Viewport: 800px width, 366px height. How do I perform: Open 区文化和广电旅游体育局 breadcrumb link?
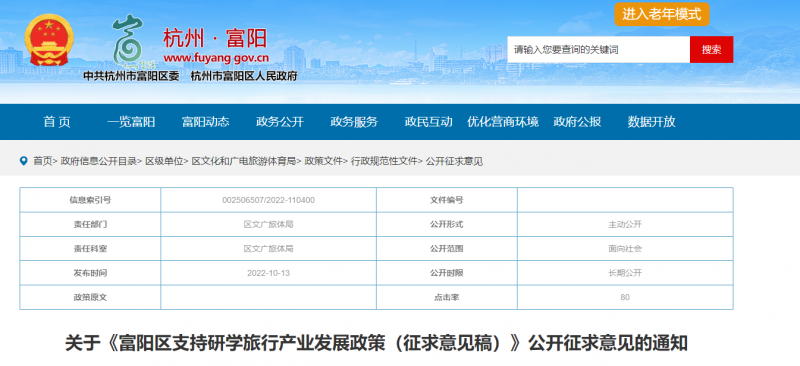point(243,161)
